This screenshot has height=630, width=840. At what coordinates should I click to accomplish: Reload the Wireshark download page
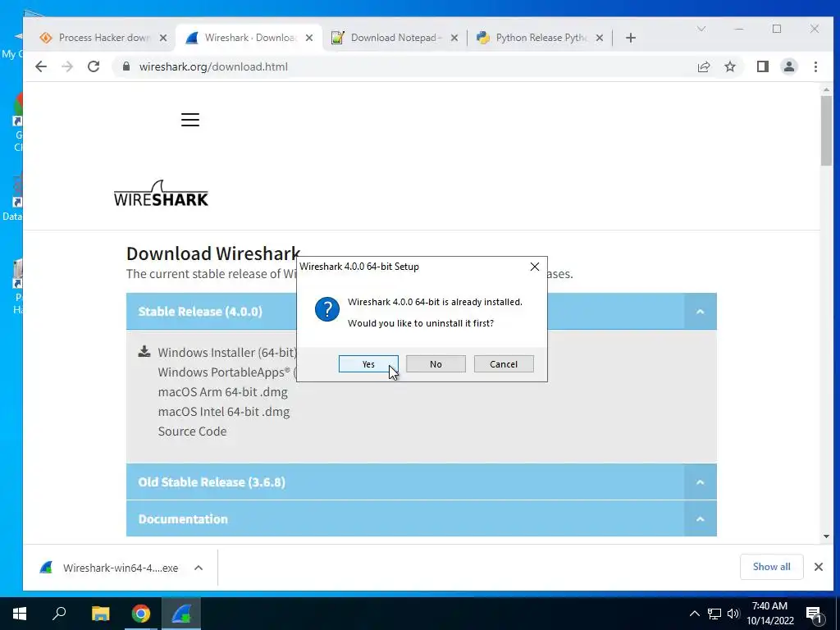tap(94, 66)
